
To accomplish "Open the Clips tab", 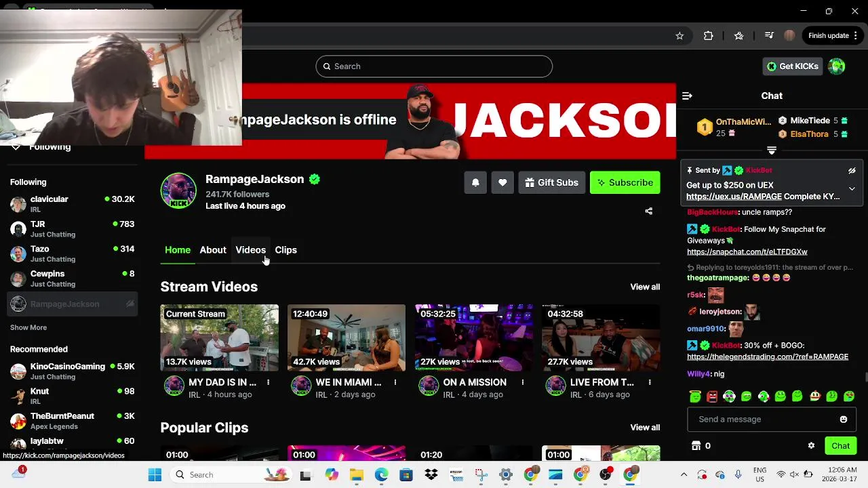I will coord(285,250).
